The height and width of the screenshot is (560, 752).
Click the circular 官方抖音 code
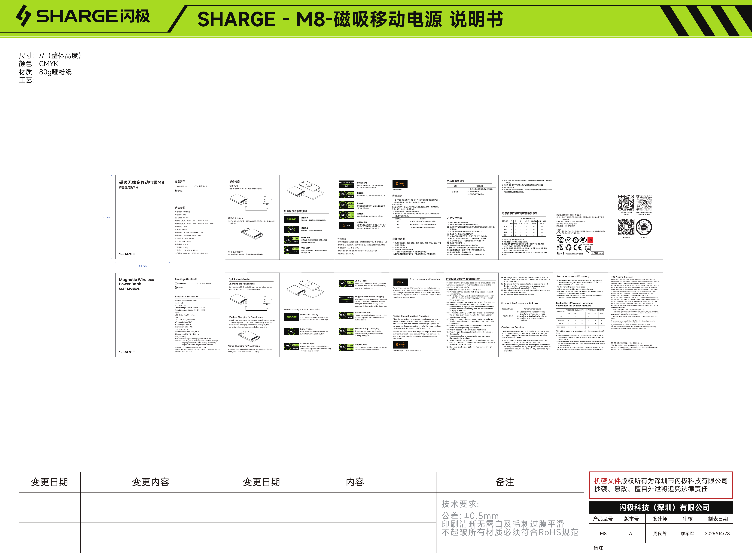pyautogui.click(x=644, y=227)
